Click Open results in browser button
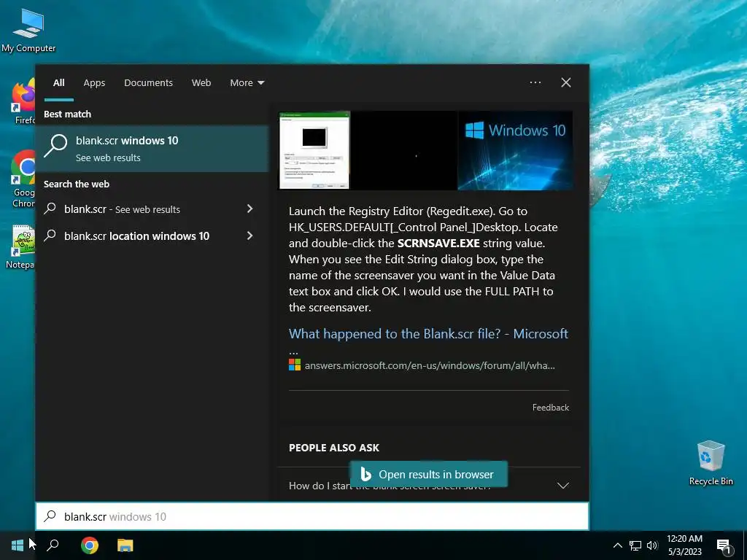This screenshot has width=747, height=560. [429, 474]
